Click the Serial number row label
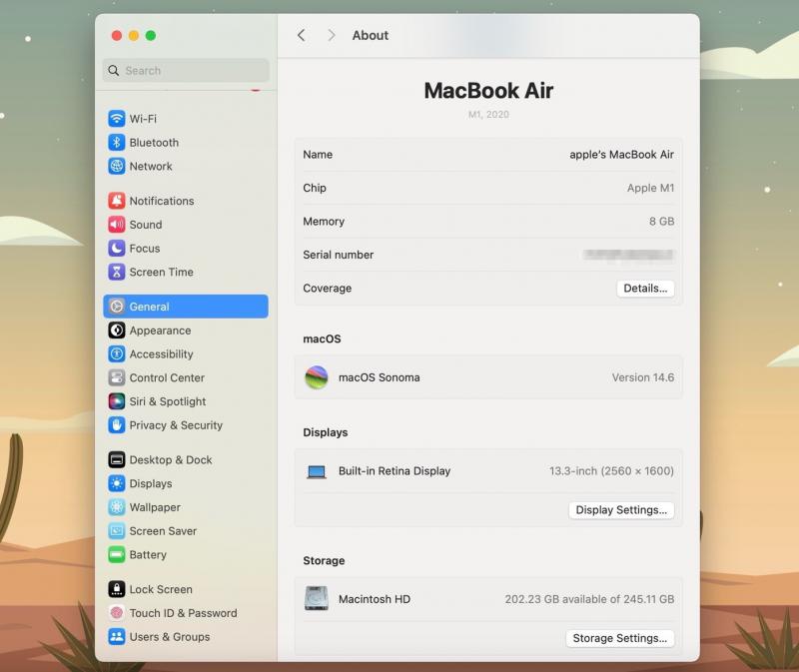The image size is (799, 672). tap(338, 255)
